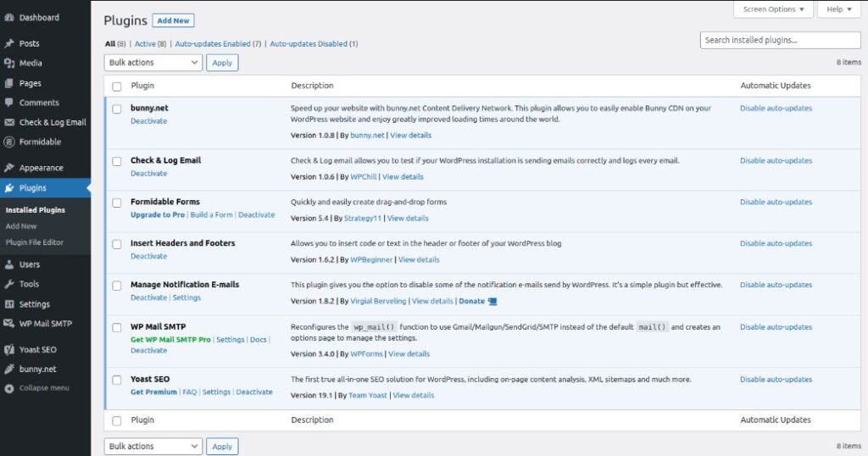Viewport: 868px width, 456px height.
Task: Tick the Insert Headers and Footers checkbox
Action: coord(117,244)
